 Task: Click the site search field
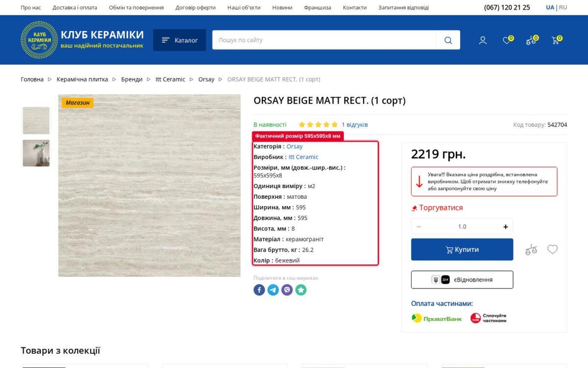(324, 40)
